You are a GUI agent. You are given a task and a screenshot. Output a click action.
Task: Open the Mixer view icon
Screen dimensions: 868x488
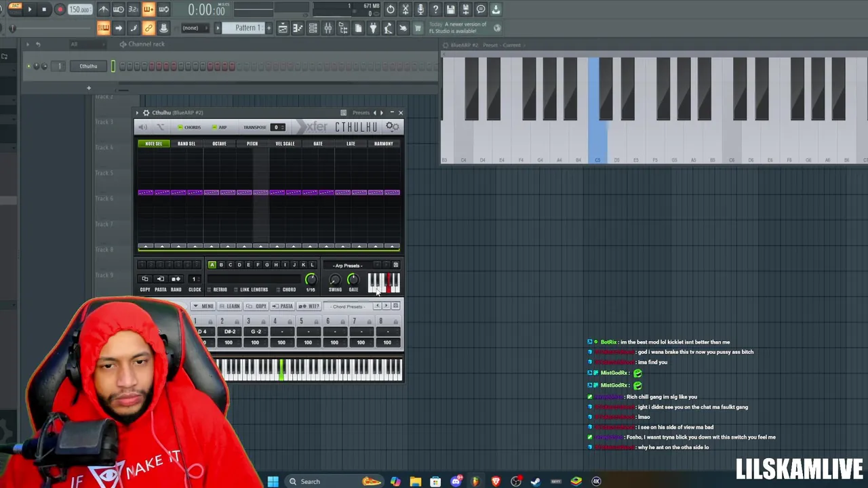tap(328, 28)
